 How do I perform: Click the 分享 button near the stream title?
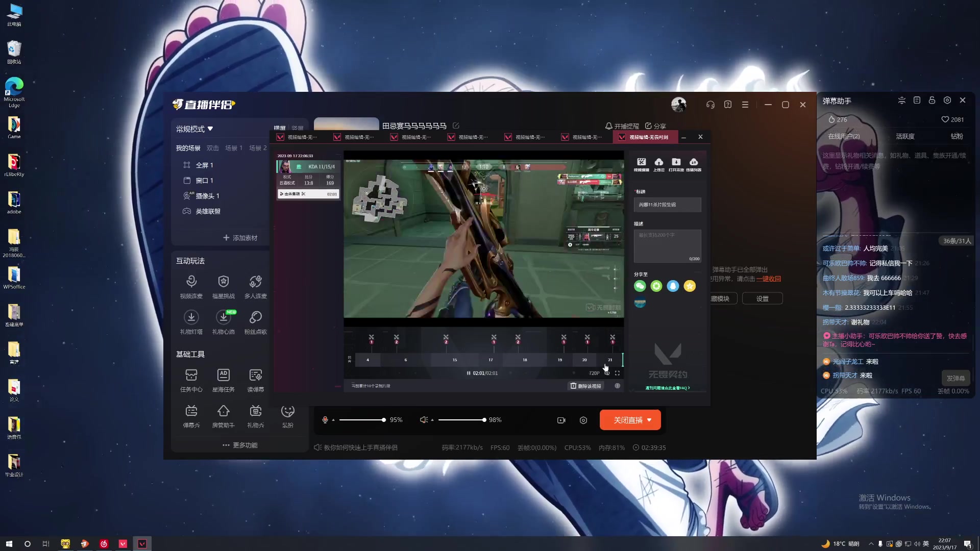(655, 126)
